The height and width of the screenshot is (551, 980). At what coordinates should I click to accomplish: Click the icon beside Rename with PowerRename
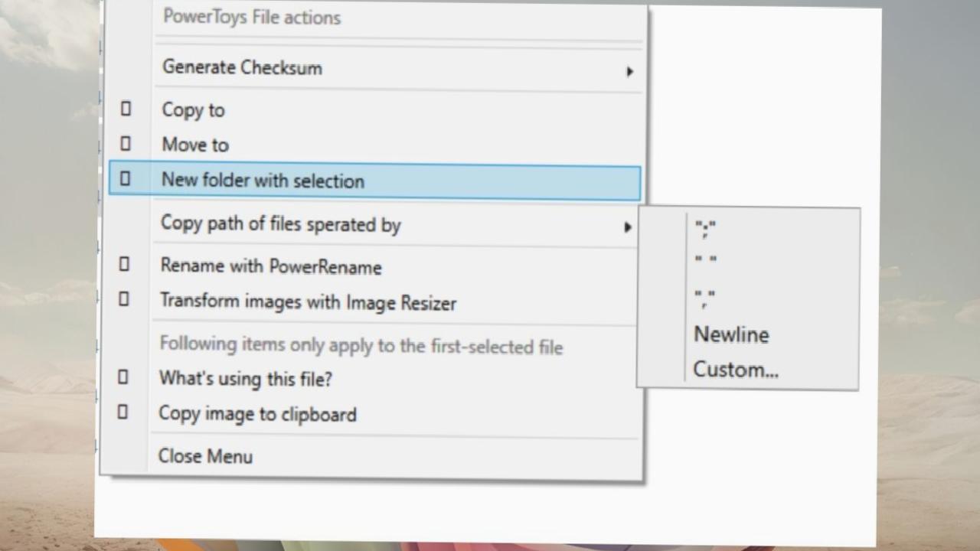click(124, 265)
